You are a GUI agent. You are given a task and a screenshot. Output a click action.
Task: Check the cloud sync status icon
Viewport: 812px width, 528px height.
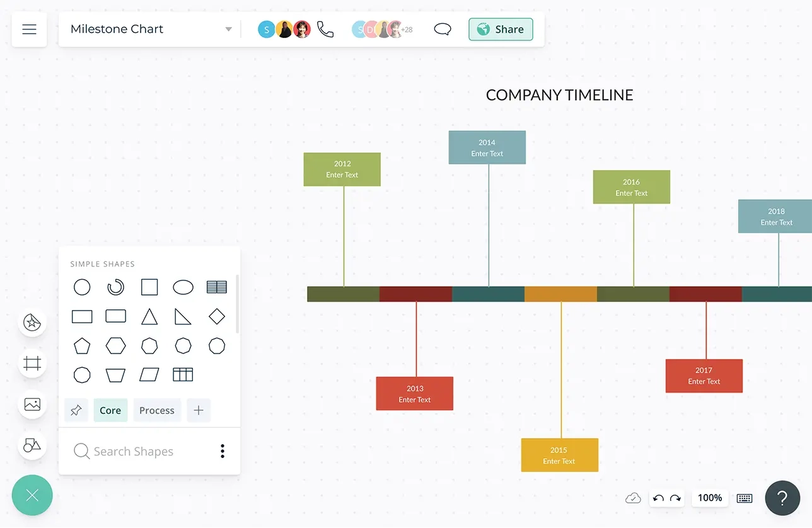pos(633,498)
